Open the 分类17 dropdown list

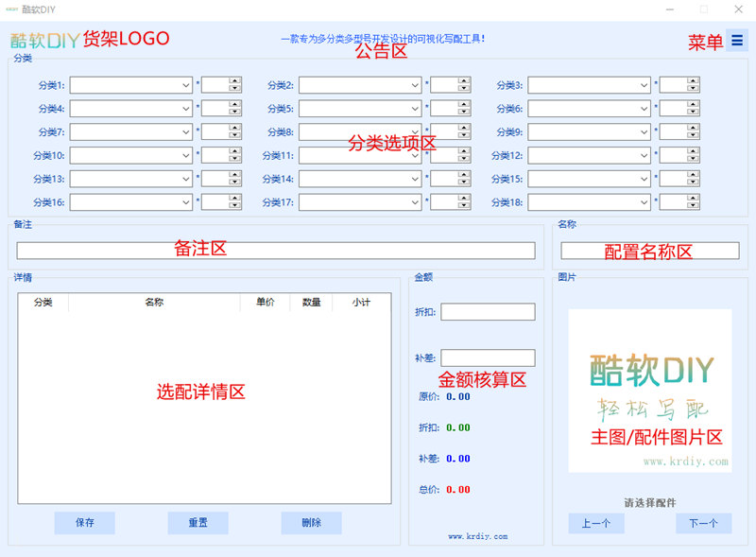(x=415, y=202)
